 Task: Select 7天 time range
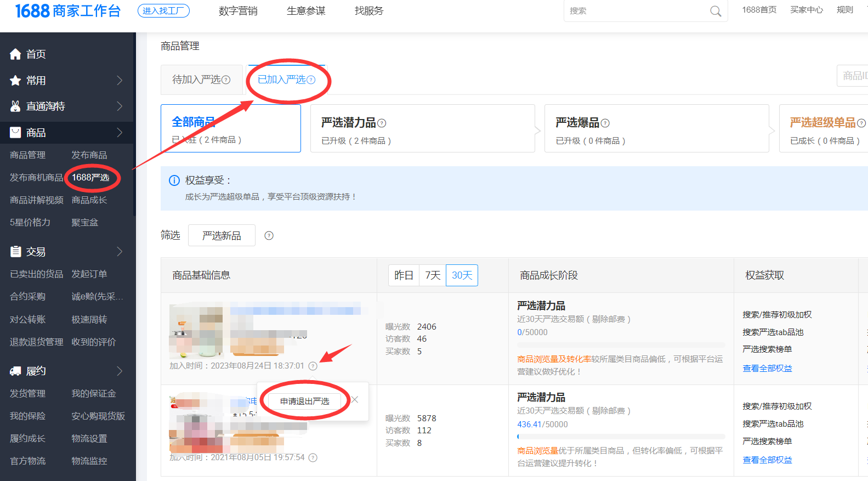tap(433, 275)
